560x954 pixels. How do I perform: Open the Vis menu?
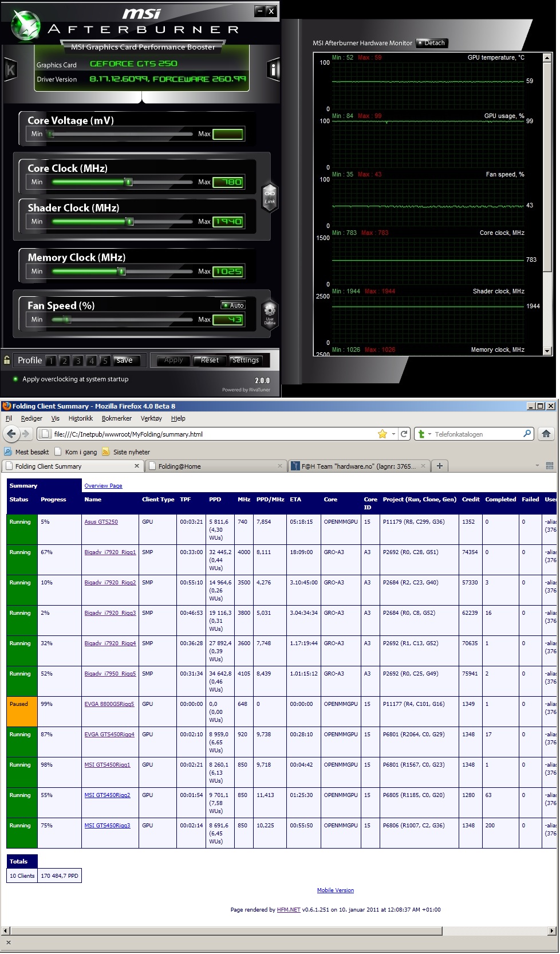(x=55, y=418)
